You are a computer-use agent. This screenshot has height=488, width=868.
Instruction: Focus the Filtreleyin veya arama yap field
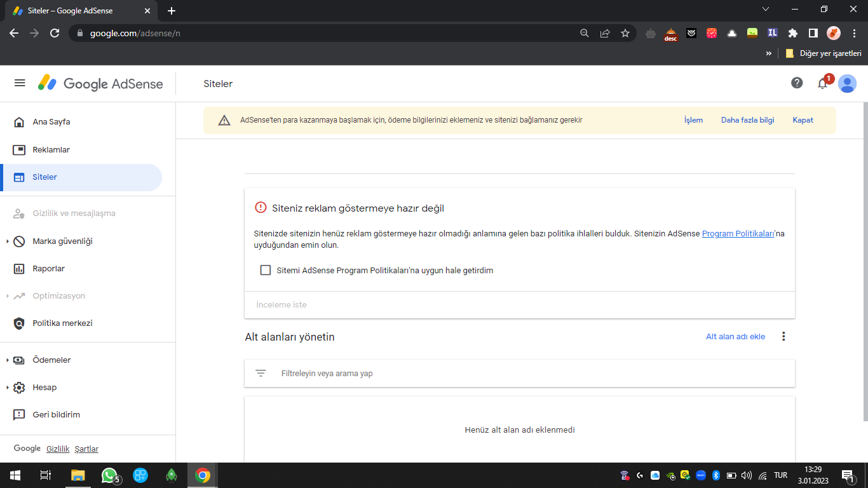click(520, 373)
